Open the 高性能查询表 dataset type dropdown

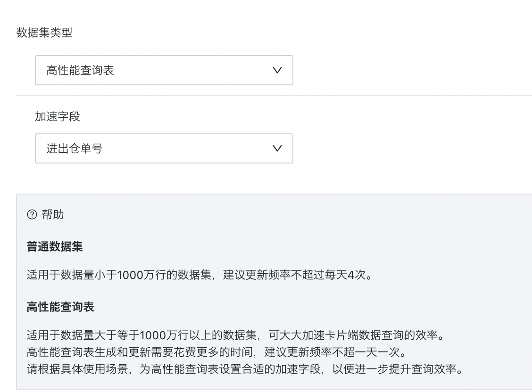click(x=164, y=70)
